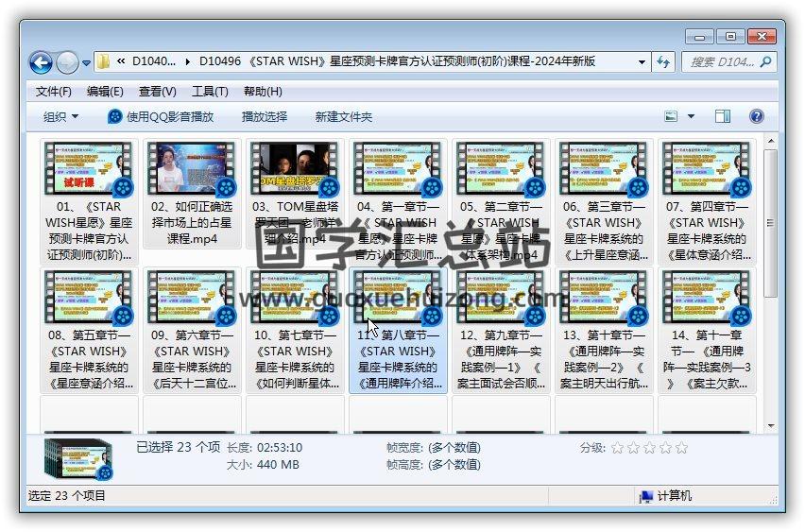Screen dimensions: 805x532
Task: Maximize the window
Action: 730,37
